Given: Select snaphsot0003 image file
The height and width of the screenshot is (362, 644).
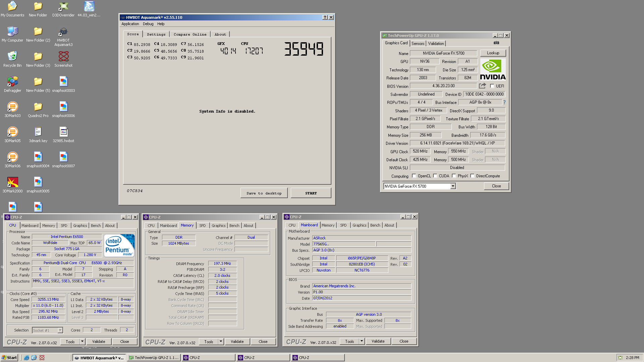Looking at the screenshot, I should (x=63, y=84).
